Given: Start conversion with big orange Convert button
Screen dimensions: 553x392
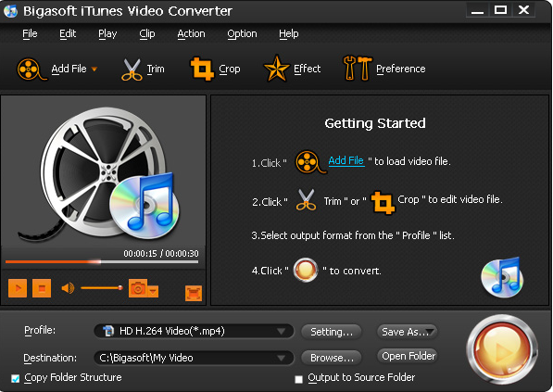Looking at the screenshot, I should [502, 349].
